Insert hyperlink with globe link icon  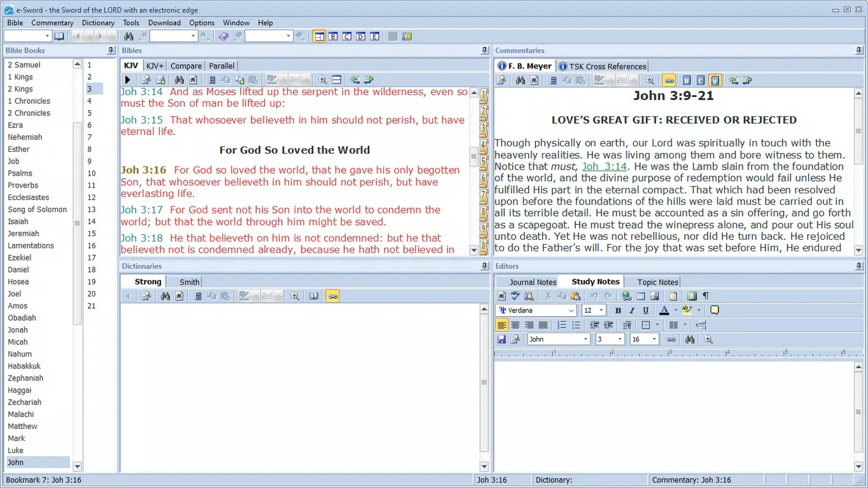627,296
